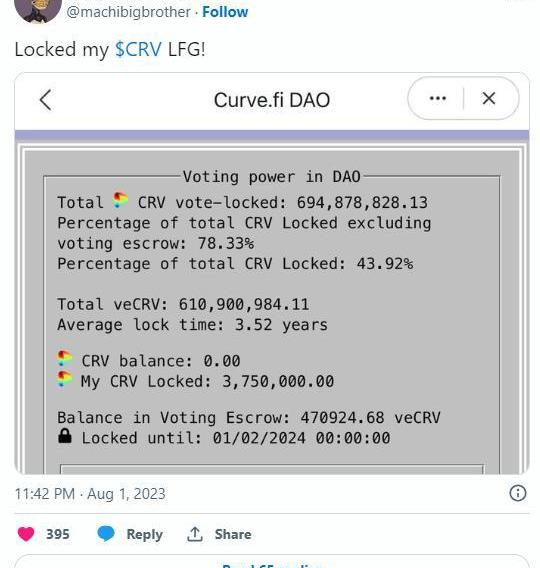Screen dimensions: 540x568
Task: Click the CRV logo beside CRV balance
Action: click(x=65, y=359)
